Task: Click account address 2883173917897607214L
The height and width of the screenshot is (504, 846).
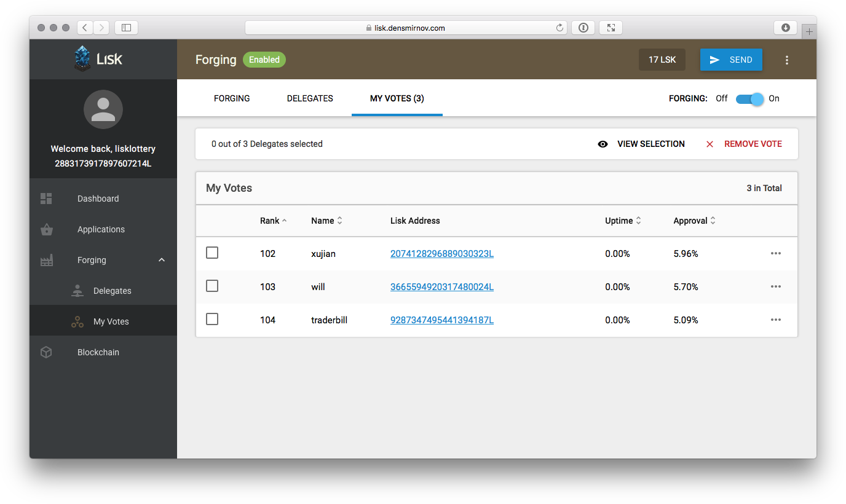Action: pyautogui.click(x=103, y=163)
